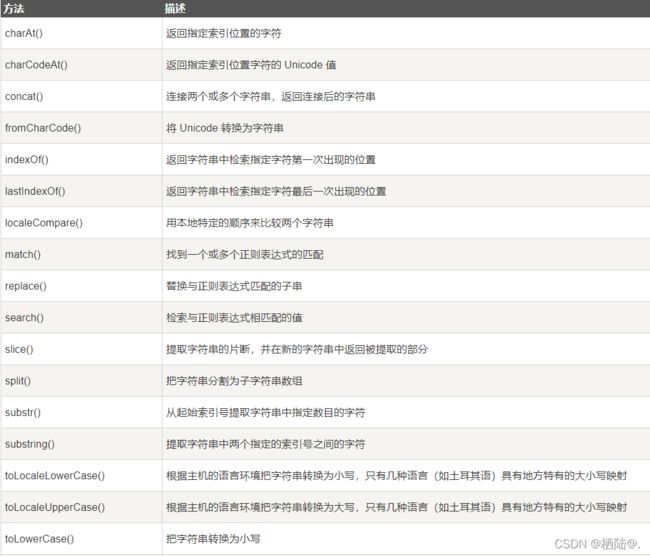Click description 提取字符串的片断，并在新的字符串中返回被提取的部分
650x556 pixels.
pyautogui.click(x=297, y=350)
